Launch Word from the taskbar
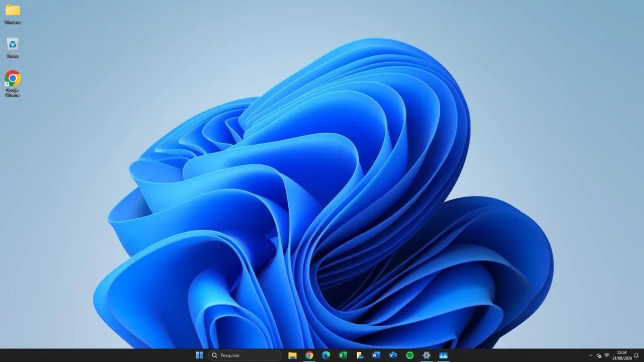Image resolution: width=644 pixels, height=362 pixels. click(x=376, y=355)
